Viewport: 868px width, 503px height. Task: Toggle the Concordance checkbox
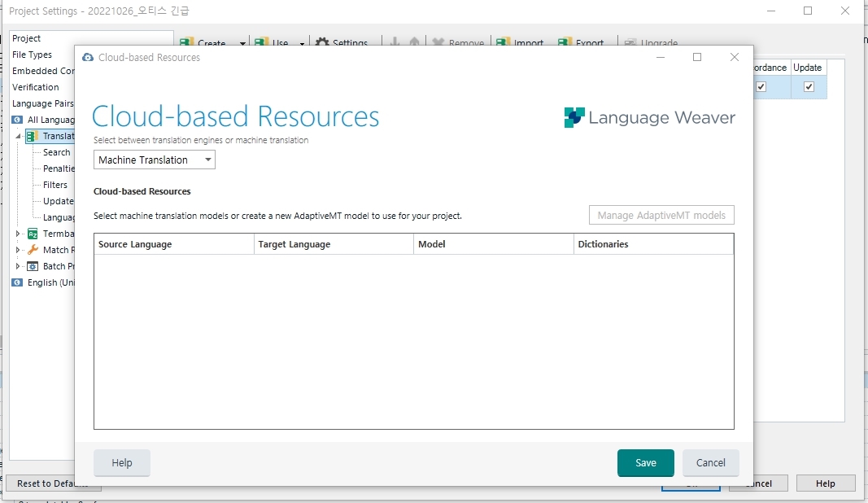tap(760, 87)
